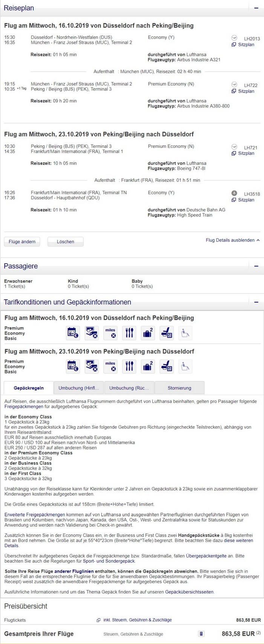Follow the 'diese weiteren Details' link
Screen dimensions: 264x644
point(239,541)
